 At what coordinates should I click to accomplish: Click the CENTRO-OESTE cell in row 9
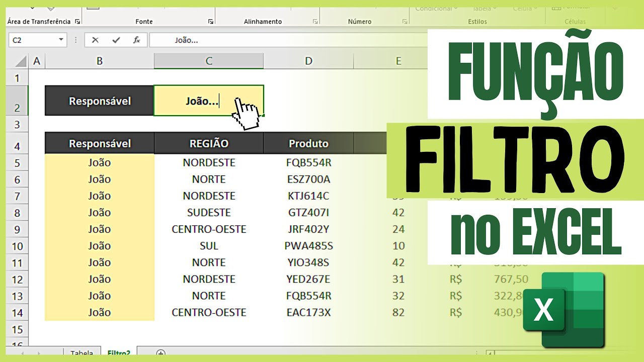click(209, 229)
